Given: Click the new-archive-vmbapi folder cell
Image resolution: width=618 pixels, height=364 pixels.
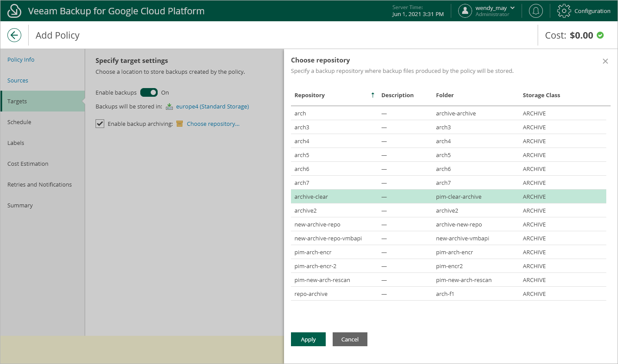Looking at the screenshot, I should (x=463, y=238).
